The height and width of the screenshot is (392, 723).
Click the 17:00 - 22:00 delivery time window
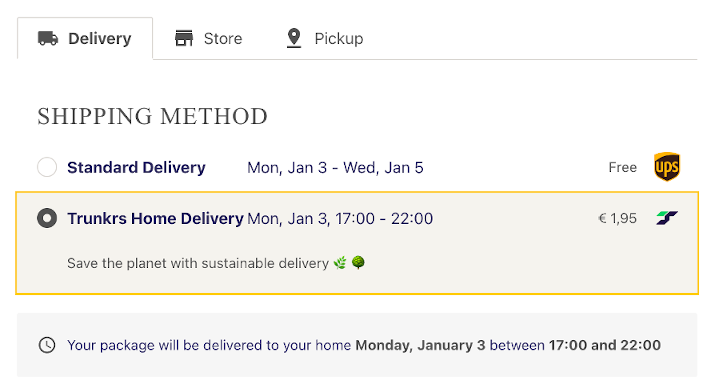coord(384,219)
